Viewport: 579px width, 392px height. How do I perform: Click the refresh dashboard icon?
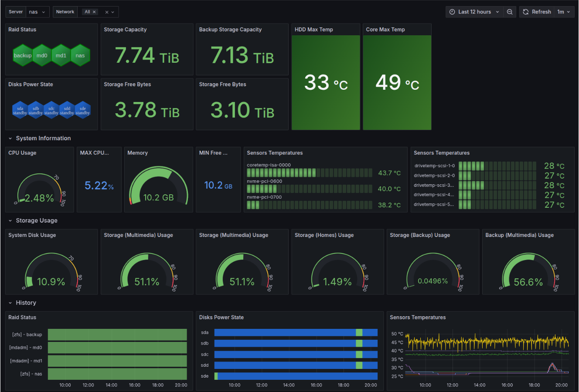[526, 12]
